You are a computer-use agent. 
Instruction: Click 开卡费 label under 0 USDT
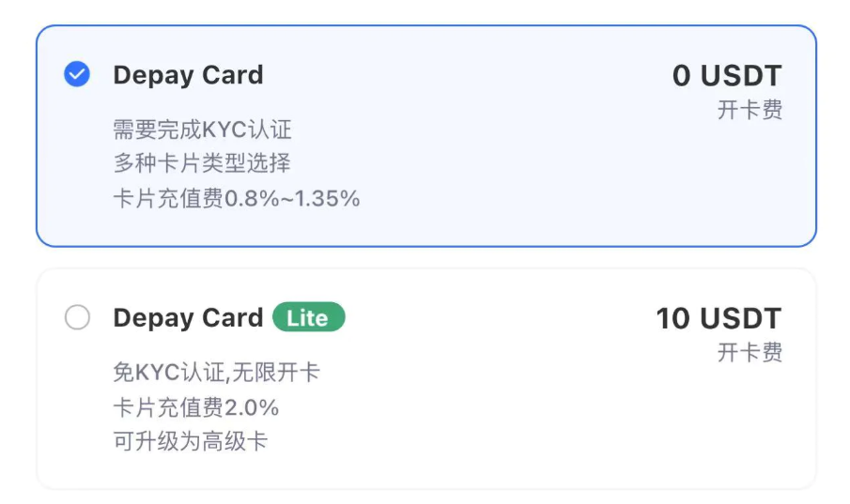pyautogui.click(x=750, y=110)
